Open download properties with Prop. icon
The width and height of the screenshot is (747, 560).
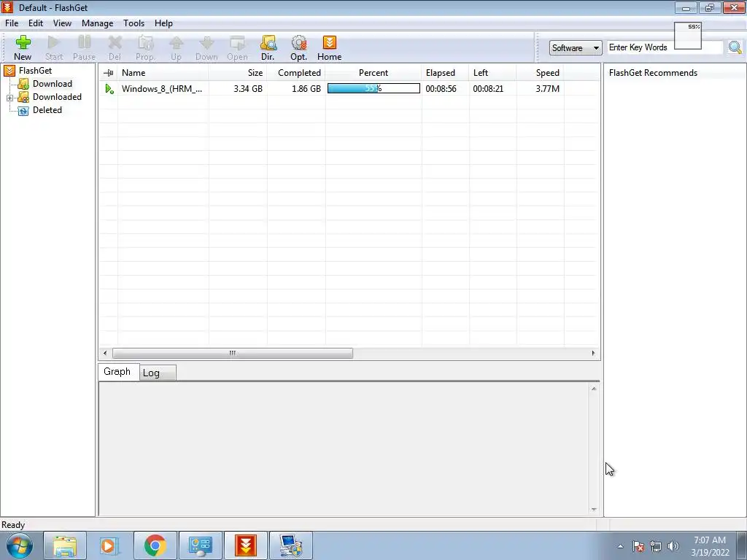click(x=145, y=48)
